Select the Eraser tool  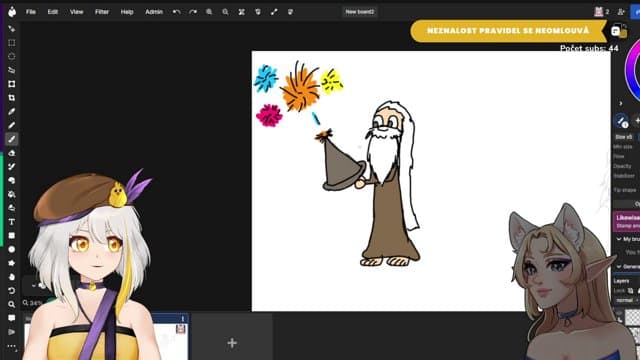(12, 153)
